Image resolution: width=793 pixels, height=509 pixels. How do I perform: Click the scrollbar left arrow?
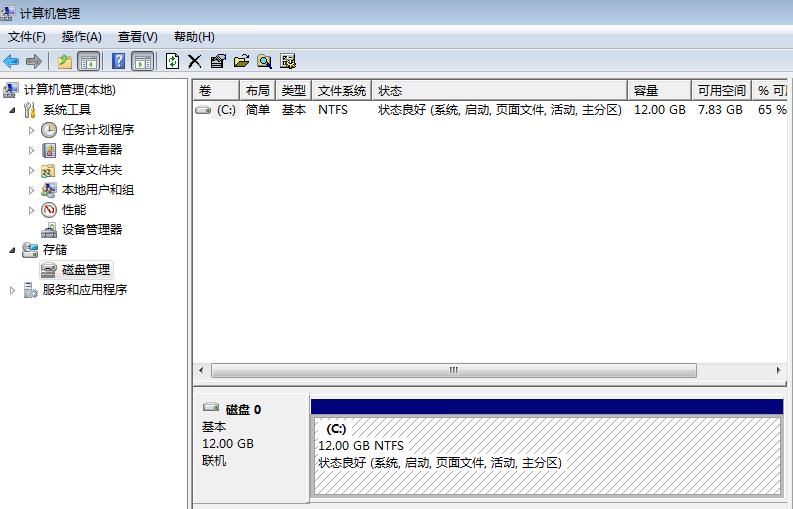click(201, 370)
